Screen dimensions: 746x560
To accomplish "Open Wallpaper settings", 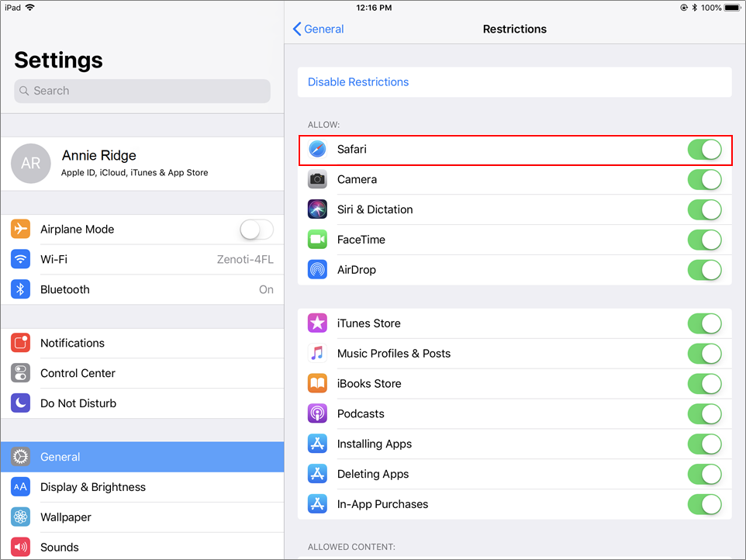I will click(x=142, y=517).
